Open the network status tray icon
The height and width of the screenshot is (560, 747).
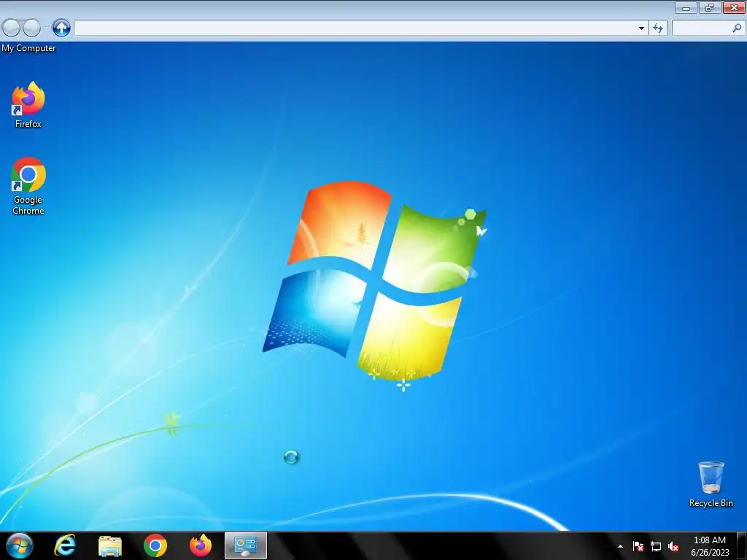(x=656, y=546)
